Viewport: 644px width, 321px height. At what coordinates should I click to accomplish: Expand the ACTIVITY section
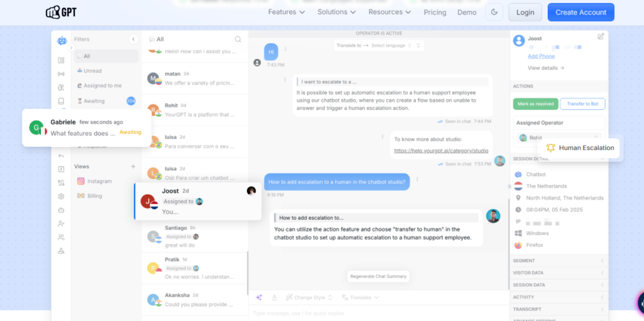click(558, 297)
